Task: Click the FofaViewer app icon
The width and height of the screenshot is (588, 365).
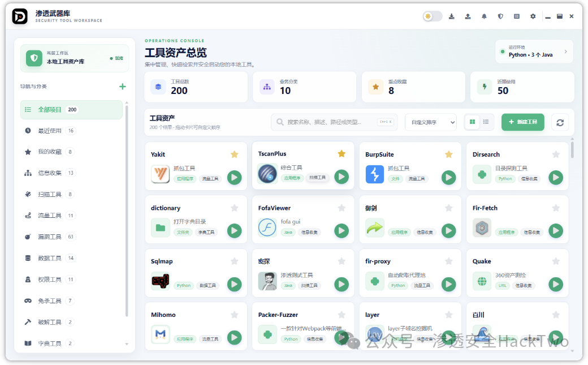Action: (x=267, y=227)
